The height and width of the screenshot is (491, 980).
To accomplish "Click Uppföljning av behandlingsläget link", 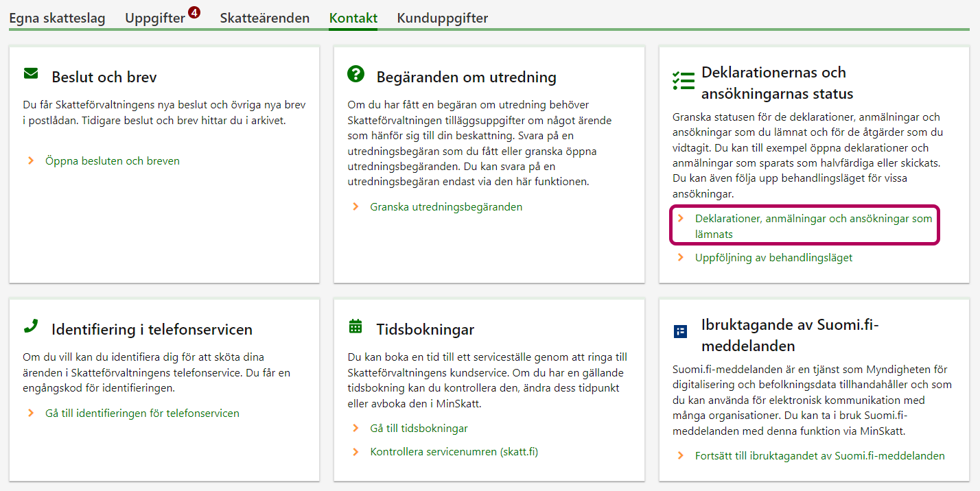I will [773, 258].
